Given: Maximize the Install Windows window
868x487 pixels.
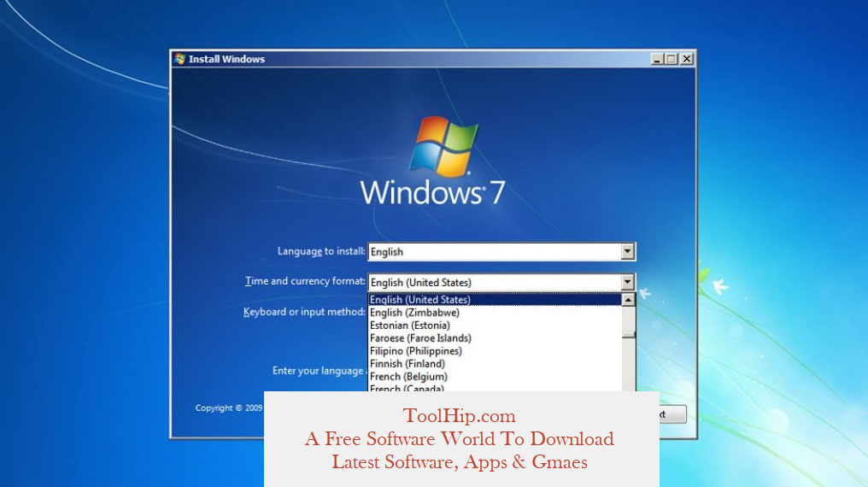Looking at the screenshot, I should (671, 59).
